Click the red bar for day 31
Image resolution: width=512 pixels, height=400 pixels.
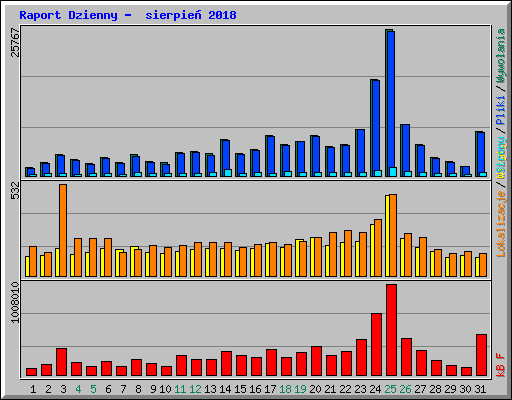coord(481,355)
